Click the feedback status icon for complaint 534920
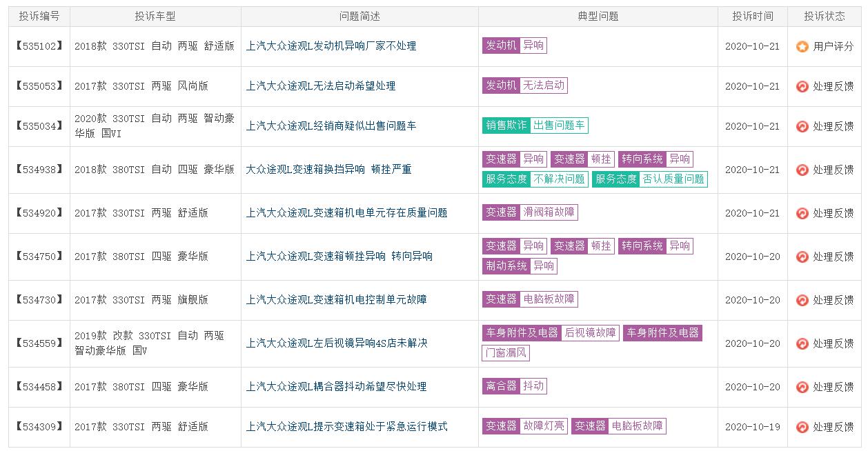868x451 pixels. tap(802, 213)
